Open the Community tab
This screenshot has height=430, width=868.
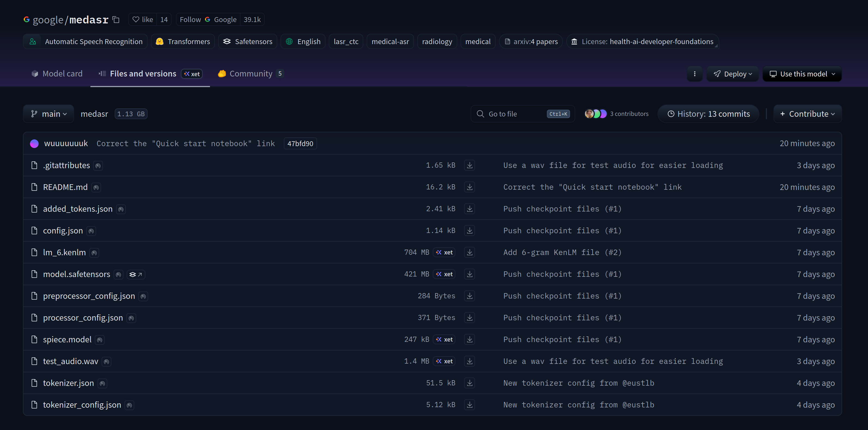(x=250, y=73)
